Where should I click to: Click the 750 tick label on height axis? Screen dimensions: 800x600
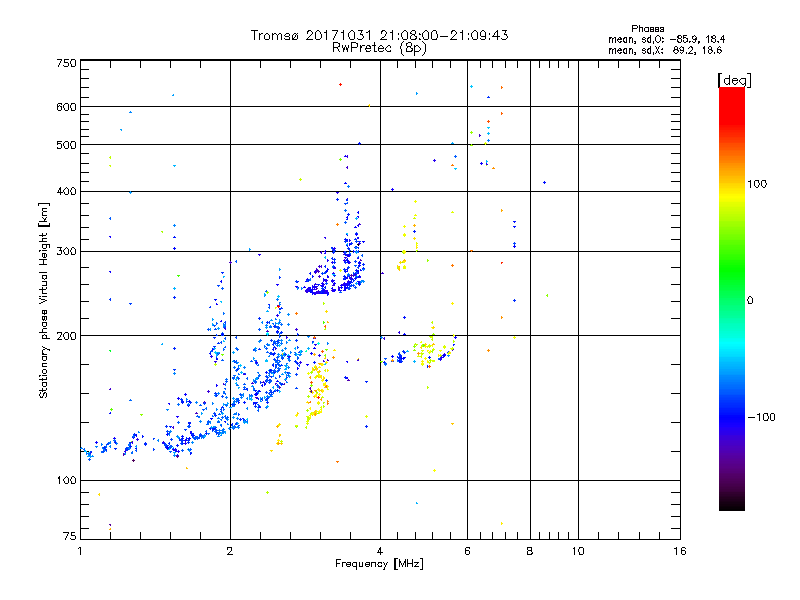point(66,63)
